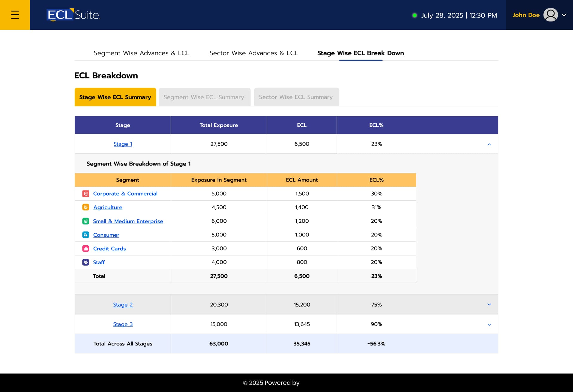The height and width of the screenshot is (392, 573).
Task: Click the Consumer segment icon
Action: pyautogui.click(x=86, y=235)
